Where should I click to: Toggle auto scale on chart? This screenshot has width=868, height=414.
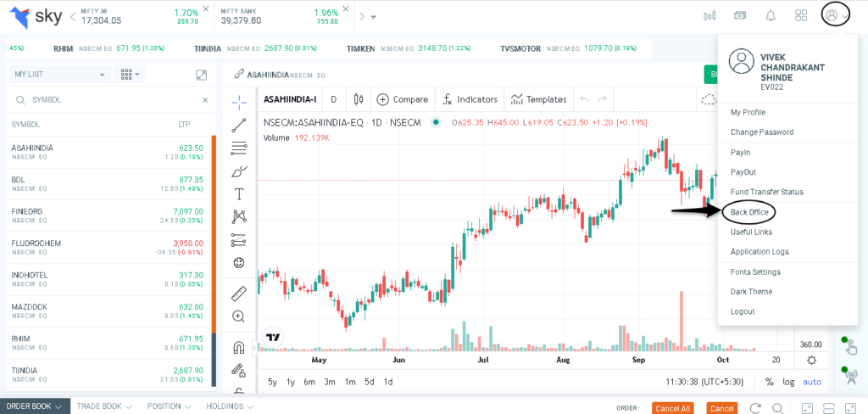point(812,382)
